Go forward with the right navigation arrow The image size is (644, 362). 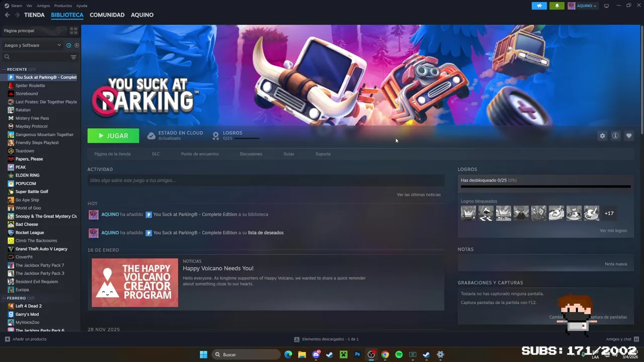point(17,15)
